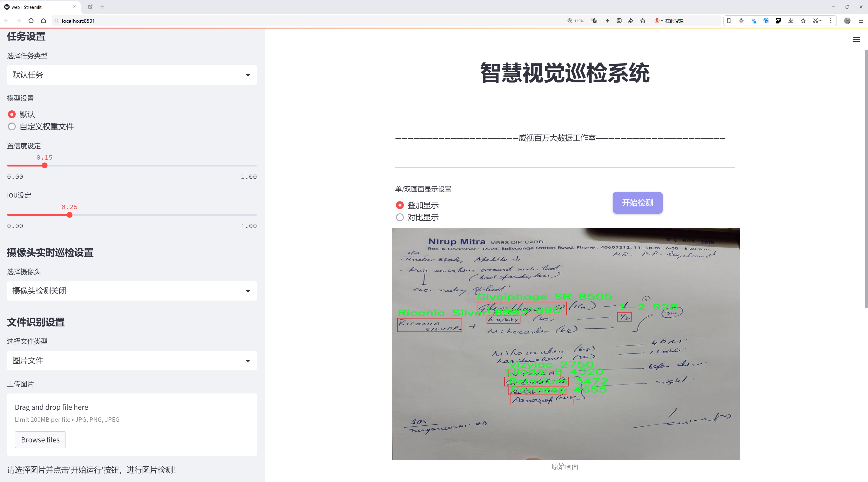Expand the 摄像头检测关闭 camera dropdown
This screenshot has width=868, height=482.
tap(132, 291)
